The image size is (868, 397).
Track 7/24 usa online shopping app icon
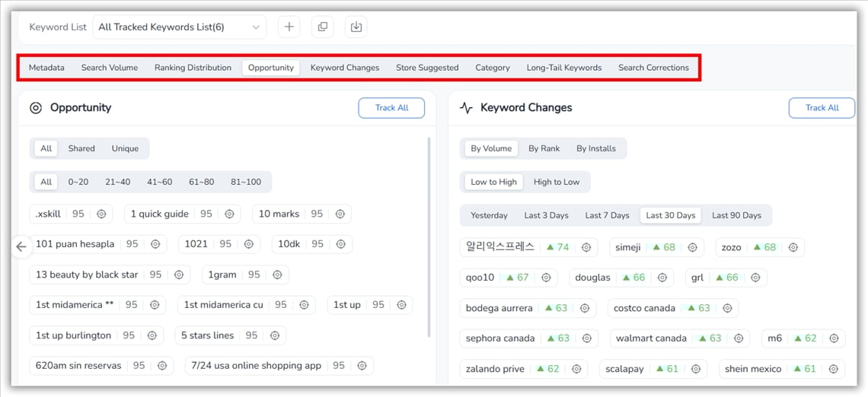(362, 366)
